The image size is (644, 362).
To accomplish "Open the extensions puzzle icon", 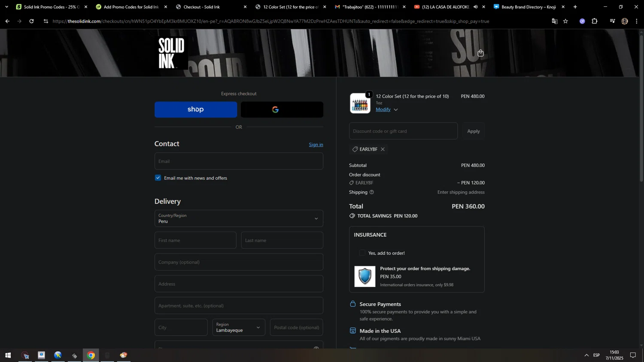I will pyautogui.click(x=595, y=21).
